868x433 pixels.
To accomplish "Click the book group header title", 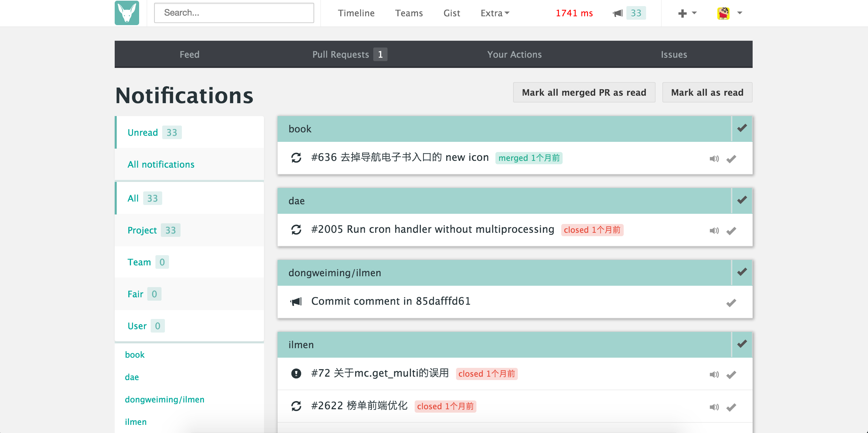I will pyautogui.click(x=300, y=129).
